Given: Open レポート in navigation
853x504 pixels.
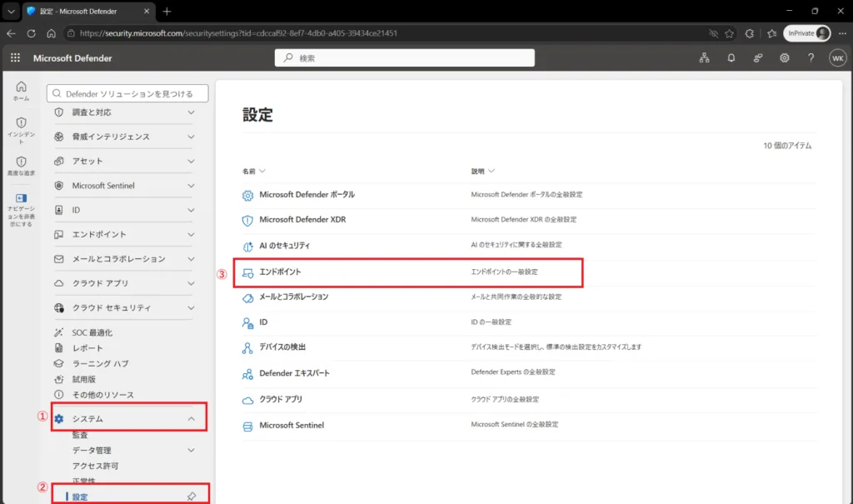Looking at the screenshot, I should coord(87,347).
